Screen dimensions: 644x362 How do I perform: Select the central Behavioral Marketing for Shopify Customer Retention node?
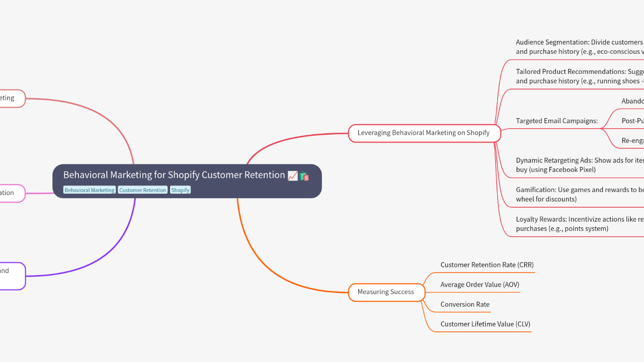point(187,181)
